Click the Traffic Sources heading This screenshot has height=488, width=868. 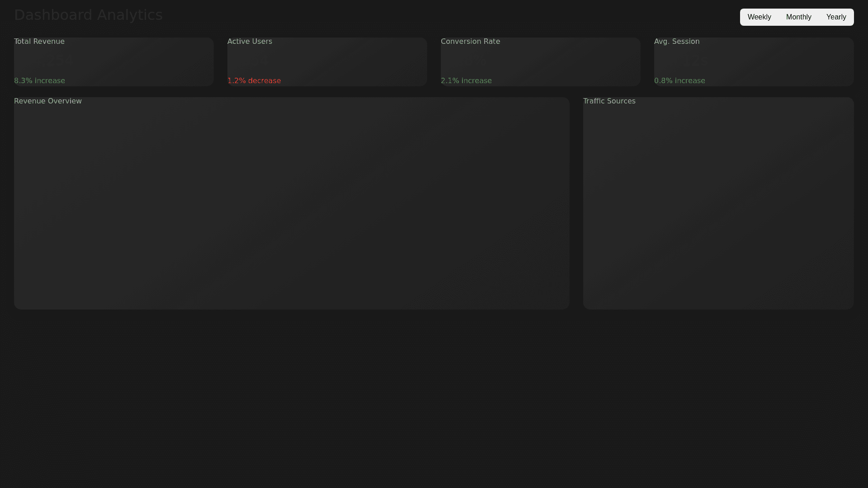point(609,101)
